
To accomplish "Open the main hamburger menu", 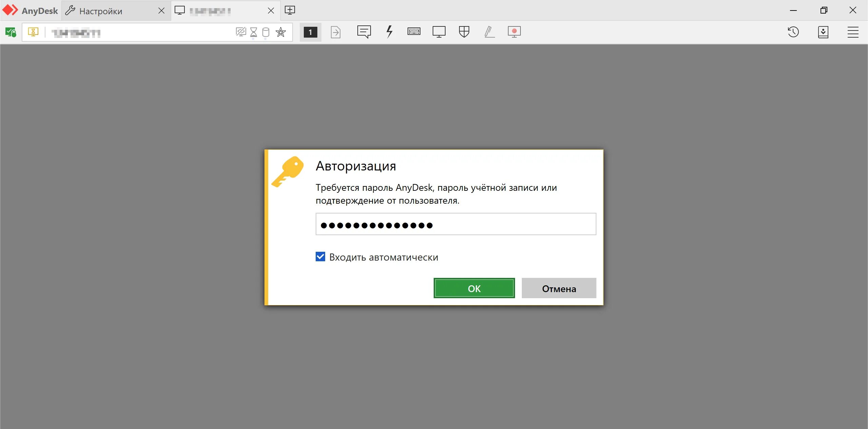I will point(853,32).
